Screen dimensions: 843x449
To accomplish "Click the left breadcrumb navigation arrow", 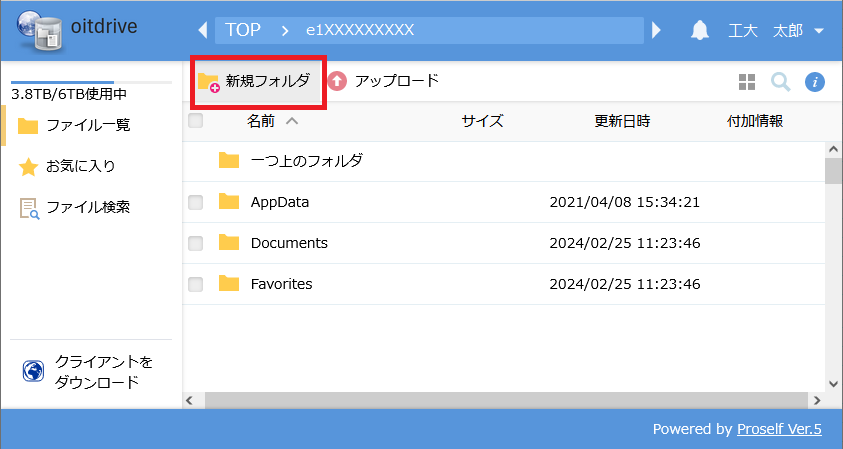I will pyautogui.click(x=204, y=30).
